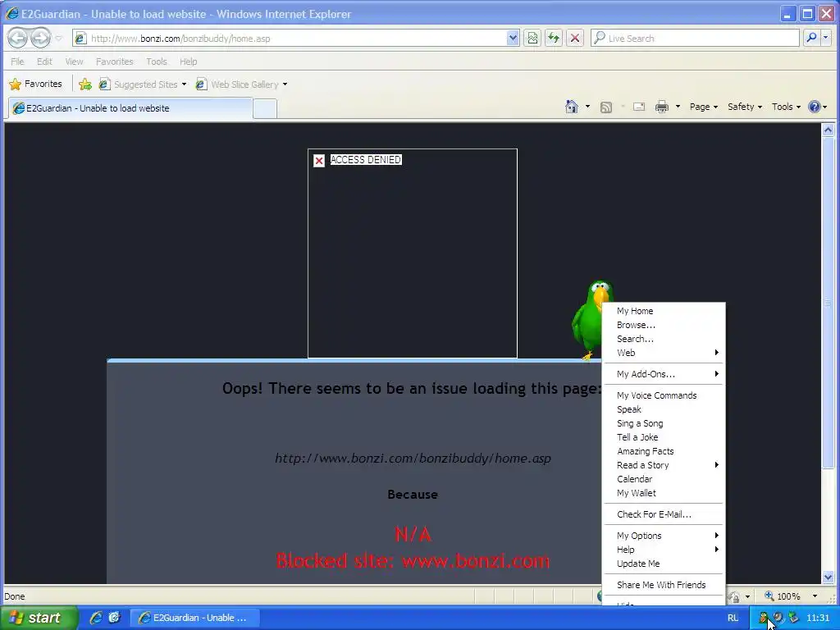Click the browser Forward arrow button
Image resolution: width=840 pixels, height=630 pixels.
tap(41, 38)
